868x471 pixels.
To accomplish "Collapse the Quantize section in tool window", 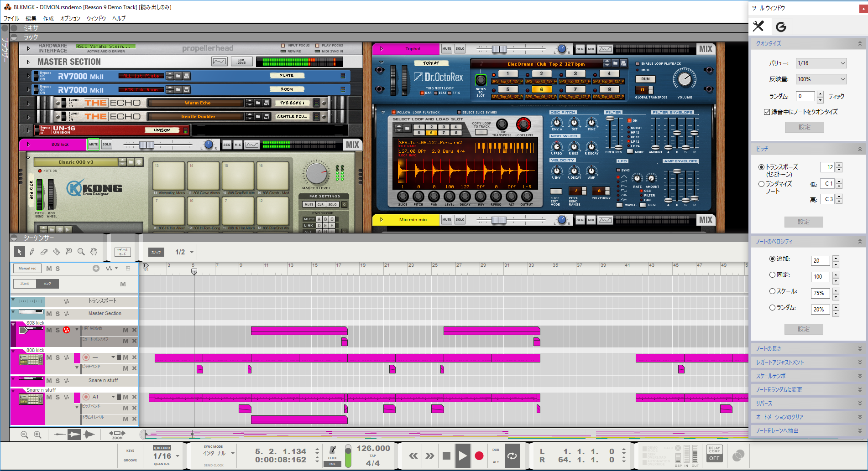I will pos(860,44).
